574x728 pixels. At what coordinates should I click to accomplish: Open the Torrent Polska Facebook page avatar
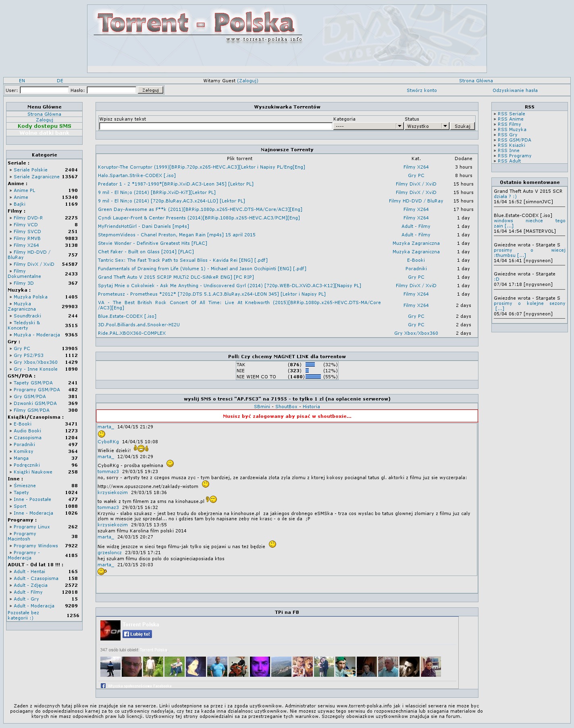[x=110, y=630]
